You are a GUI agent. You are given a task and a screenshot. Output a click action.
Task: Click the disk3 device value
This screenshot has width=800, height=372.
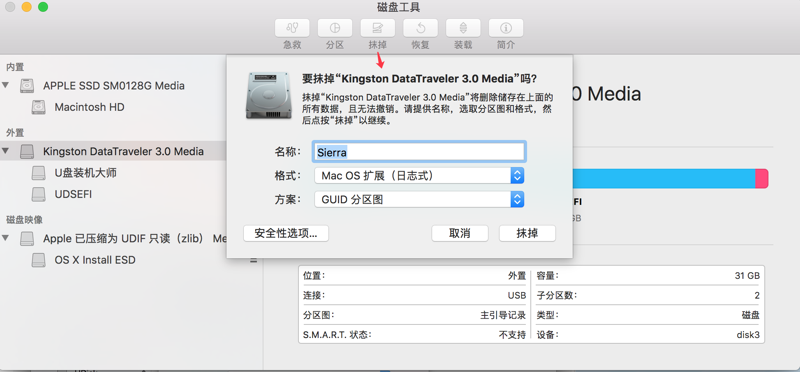[748, 335]
